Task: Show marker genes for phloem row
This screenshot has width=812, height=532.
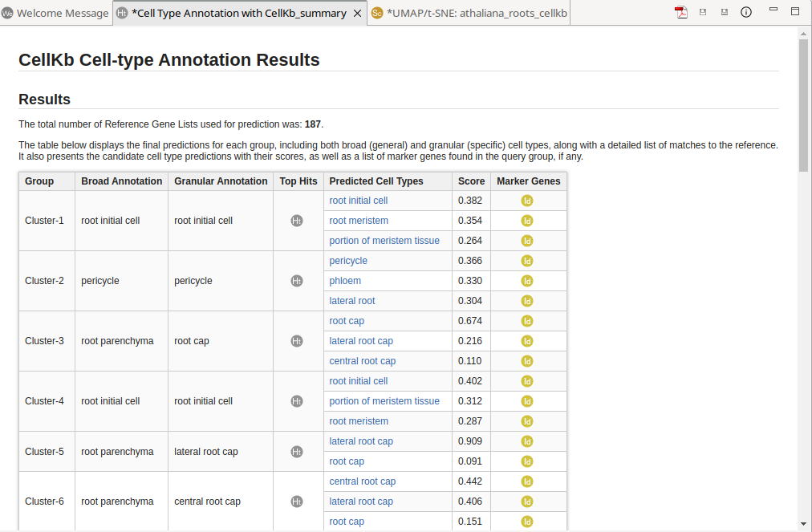Action: [x=527, y=281]
